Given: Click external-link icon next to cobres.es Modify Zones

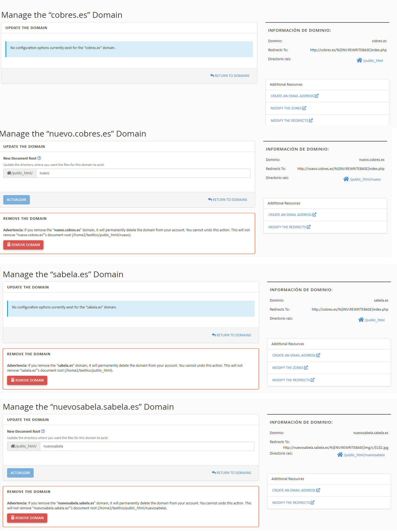Looking at the screenshot, I should pyautogui.click(x=304, y=108).
